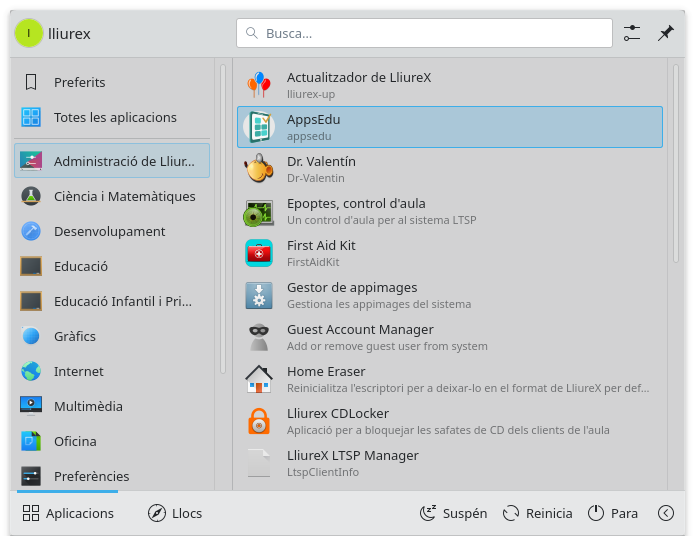This screenshot has width=695, height=536.
Task: Click the Administració de Lliurex category icon
Action: click(31, 161)
